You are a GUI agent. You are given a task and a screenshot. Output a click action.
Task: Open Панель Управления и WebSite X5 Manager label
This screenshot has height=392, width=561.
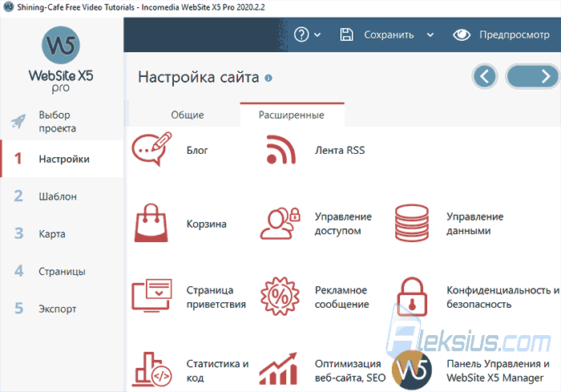[x=498, y=370]
